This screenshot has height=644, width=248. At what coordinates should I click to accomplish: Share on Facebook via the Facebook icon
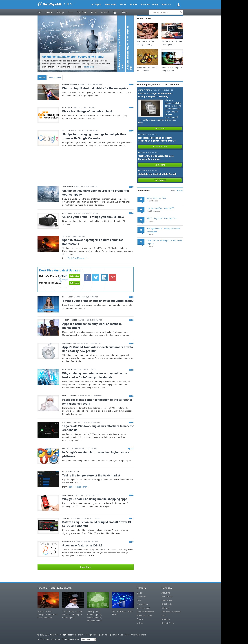(x=87, y=277)
